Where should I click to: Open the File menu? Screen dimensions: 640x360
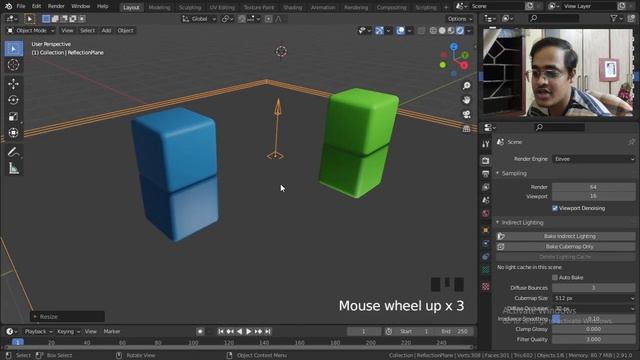21,6
